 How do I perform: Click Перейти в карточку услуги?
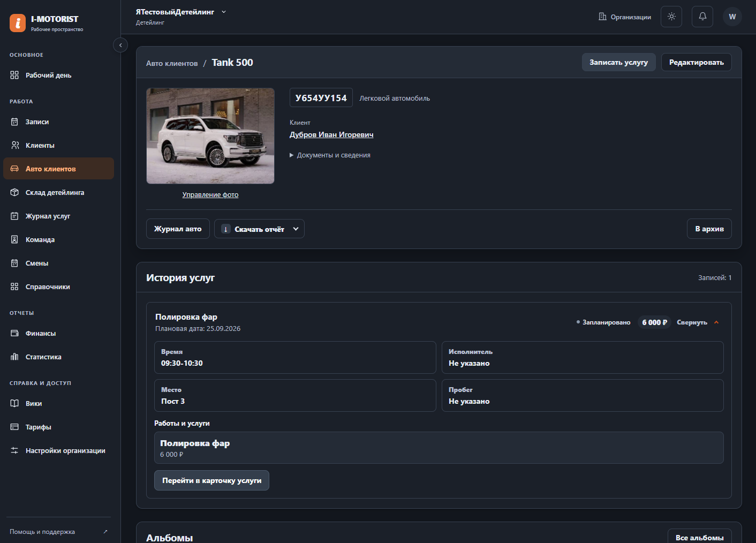(211, 480)
